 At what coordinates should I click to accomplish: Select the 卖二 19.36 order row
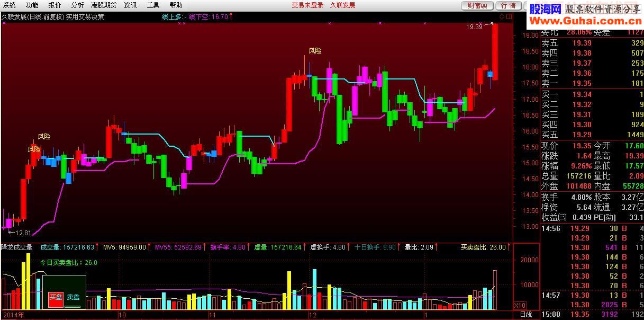pos(592,73)
